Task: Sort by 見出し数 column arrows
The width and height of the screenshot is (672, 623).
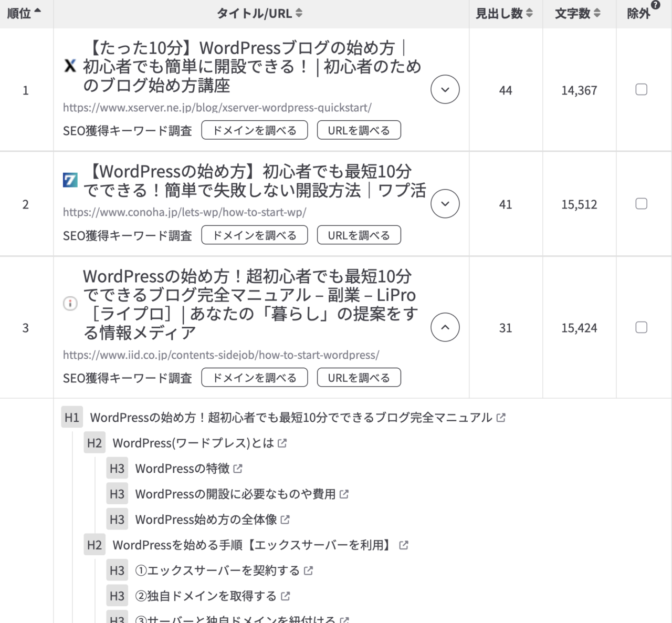Action: point(529,13)
